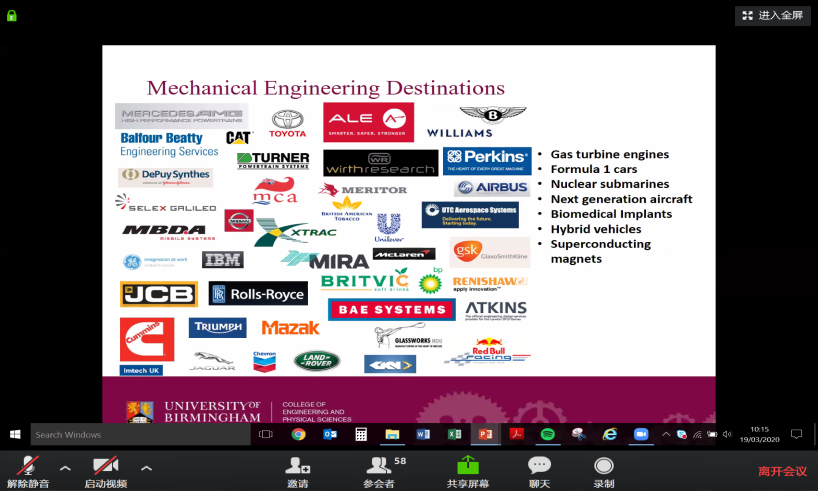Click the bullet Hybrid vehicles
Viewport: 818px width, 491px height.
pos(596,229)
